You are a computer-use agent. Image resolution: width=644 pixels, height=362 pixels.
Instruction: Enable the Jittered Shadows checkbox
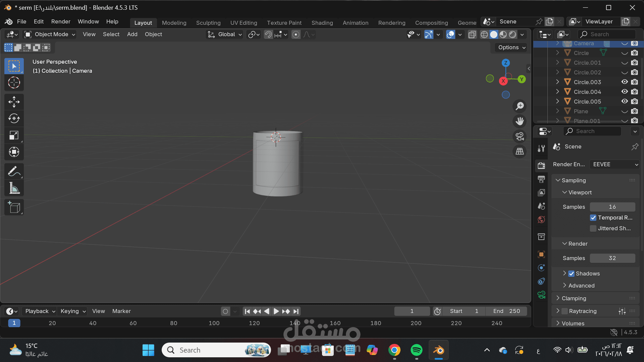pyautogui.click(x=593, y=228)
